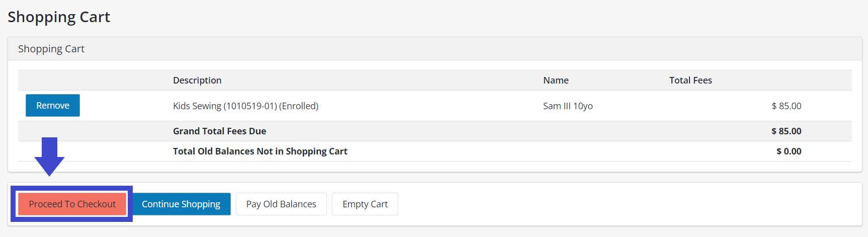Image resolution: width=868 pixels, height=237 pixels.
Task: Click the $ 0.00 old balance amount
Action: (789, 151)
